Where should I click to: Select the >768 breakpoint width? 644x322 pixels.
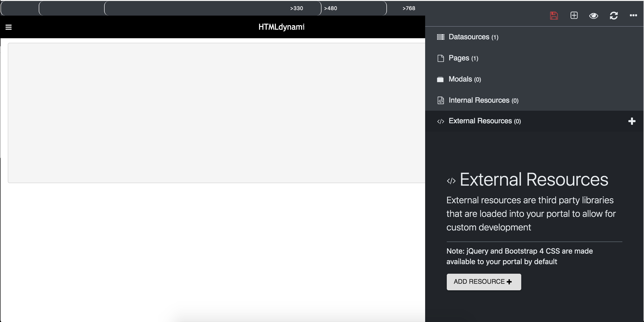click(x=409, y=8)
